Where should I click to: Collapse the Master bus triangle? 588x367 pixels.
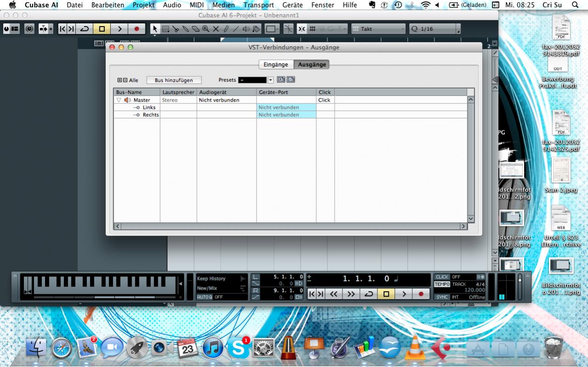[x=119, y=100]
